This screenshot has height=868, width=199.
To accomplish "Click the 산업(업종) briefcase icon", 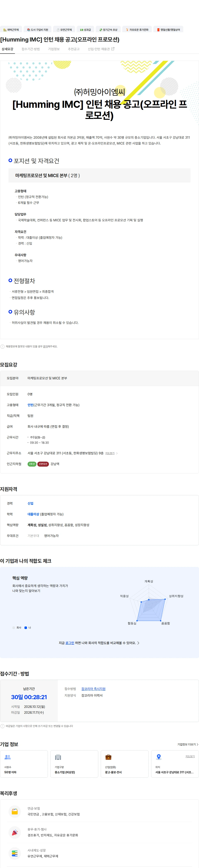I will [x=108, y=757].
